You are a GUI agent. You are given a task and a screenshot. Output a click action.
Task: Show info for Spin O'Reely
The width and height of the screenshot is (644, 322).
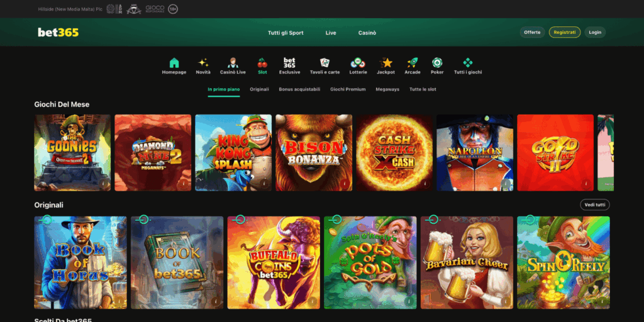coord(602,301)
